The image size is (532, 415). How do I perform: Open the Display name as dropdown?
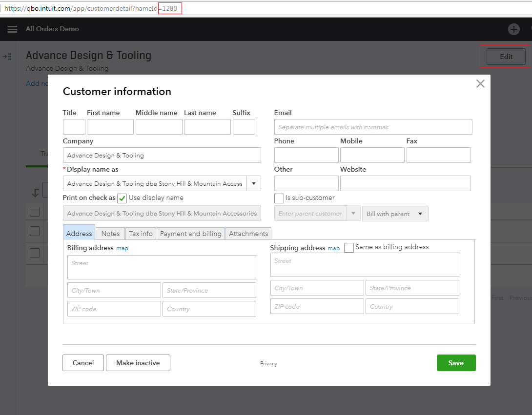[253, 184]
